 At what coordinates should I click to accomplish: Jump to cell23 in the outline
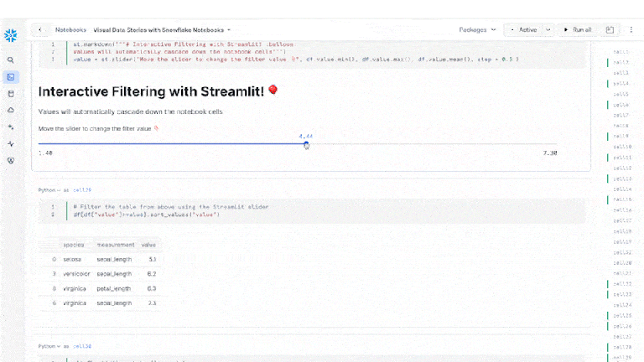(622, 294)
